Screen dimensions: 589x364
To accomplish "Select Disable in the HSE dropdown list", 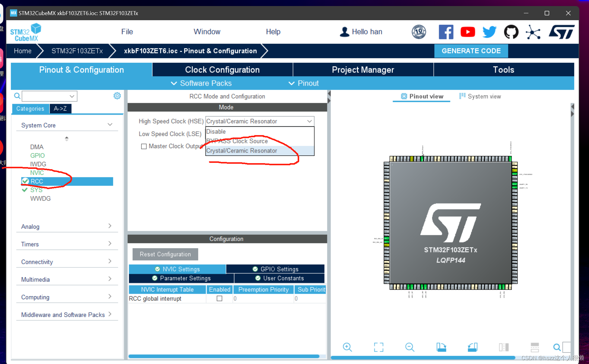I will [260, 131].
